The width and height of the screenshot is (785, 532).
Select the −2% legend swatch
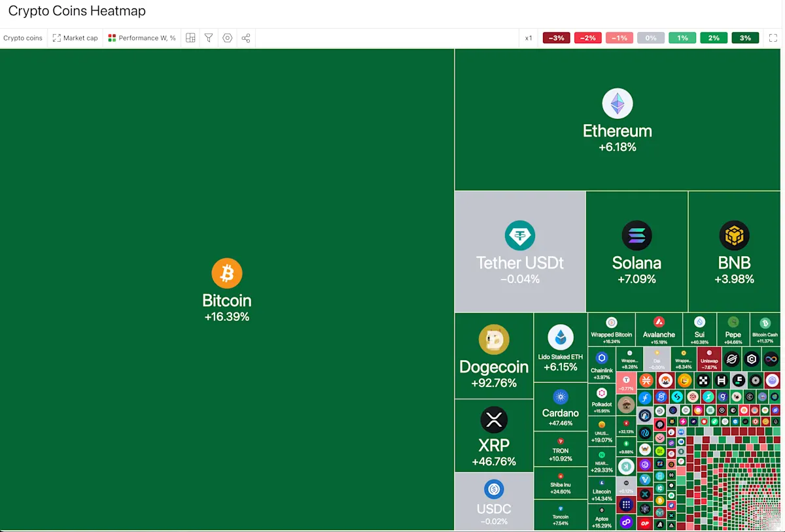tap(588, 38)
